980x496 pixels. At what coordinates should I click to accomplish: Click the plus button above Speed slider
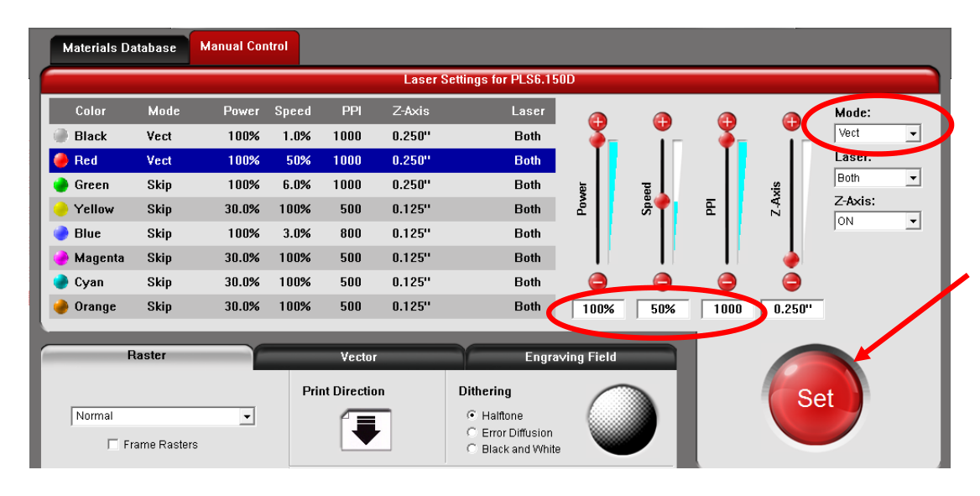coord(663,122)
